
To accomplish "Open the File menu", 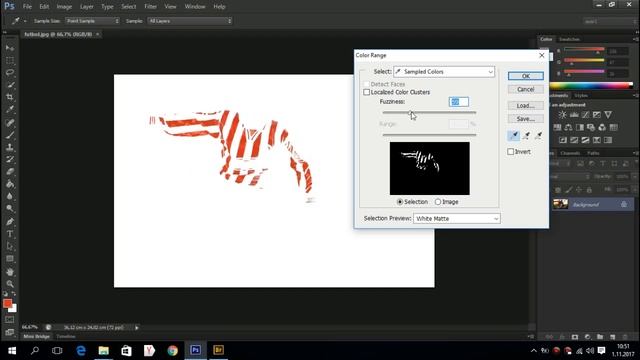I will (x=27, y=7).
